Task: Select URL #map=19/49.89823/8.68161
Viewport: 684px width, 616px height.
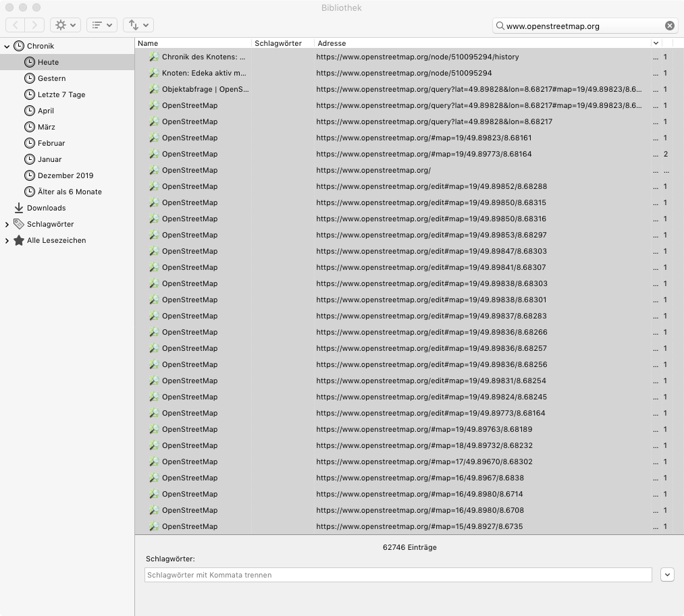Action: [x=423, y=138]
